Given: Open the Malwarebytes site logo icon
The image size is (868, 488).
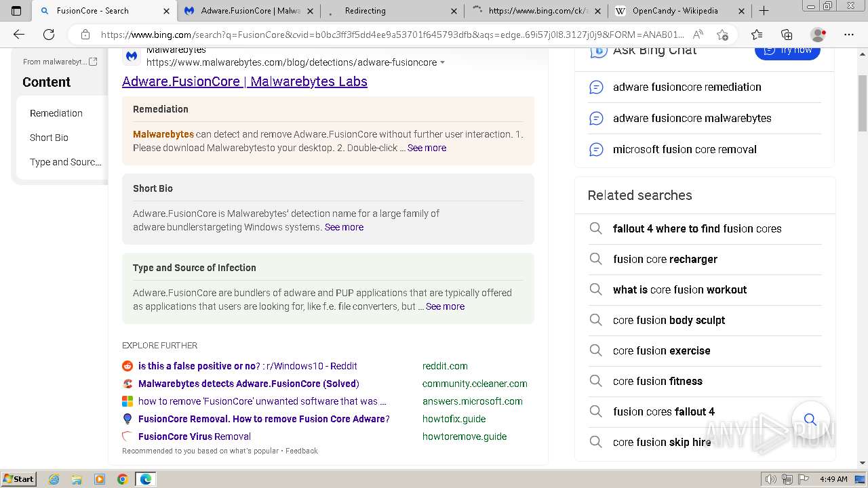Looking at the screenshot, I should pyautogui.click(x=132, y=56).
